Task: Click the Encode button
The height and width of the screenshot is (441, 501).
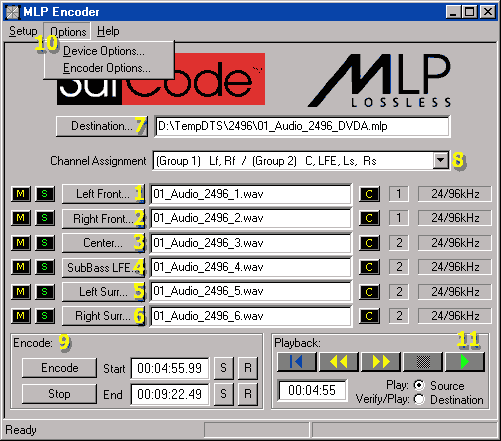Action: (60, 368)
